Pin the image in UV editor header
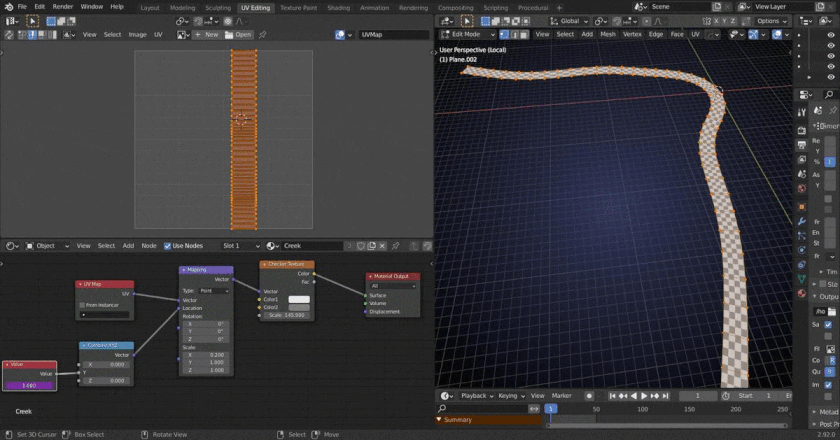This screenshot has width=840, height=440. pos(263,34)
